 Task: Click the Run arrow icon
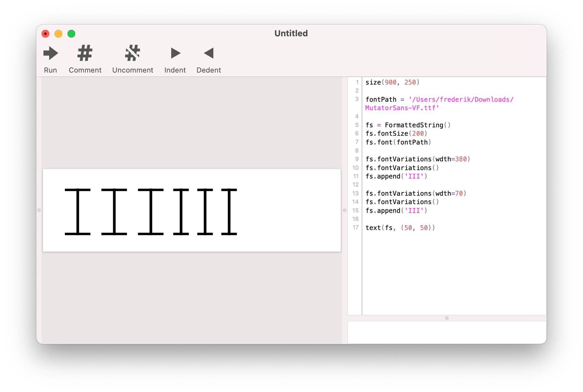tap(51, 53)
